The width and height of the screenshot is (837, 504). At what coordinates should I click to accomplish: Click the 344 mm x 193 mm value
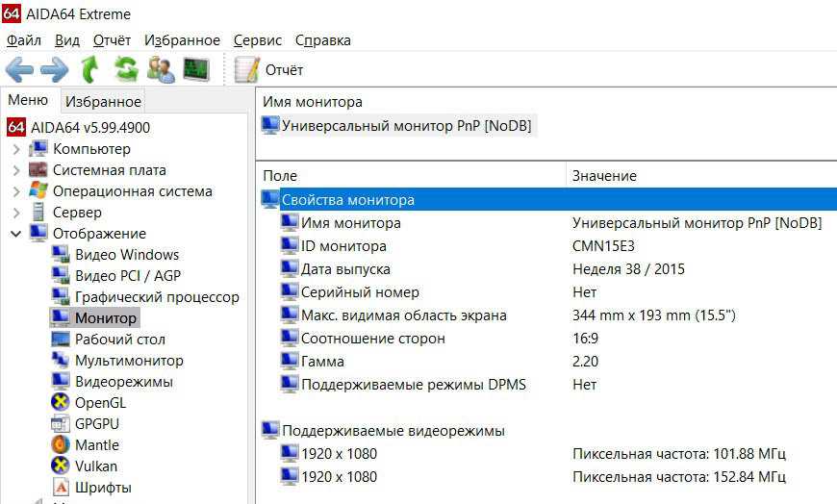654,315
